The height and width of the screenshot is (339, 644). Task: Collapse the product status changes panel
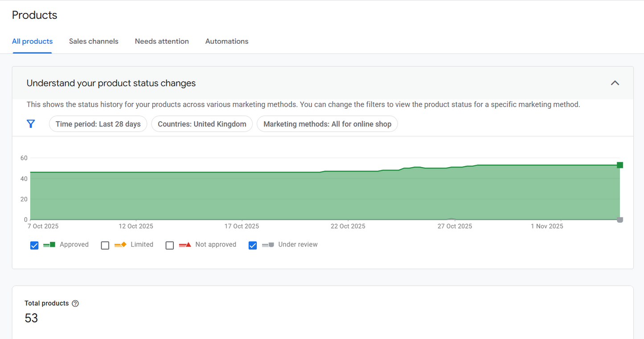coord(615,83)
